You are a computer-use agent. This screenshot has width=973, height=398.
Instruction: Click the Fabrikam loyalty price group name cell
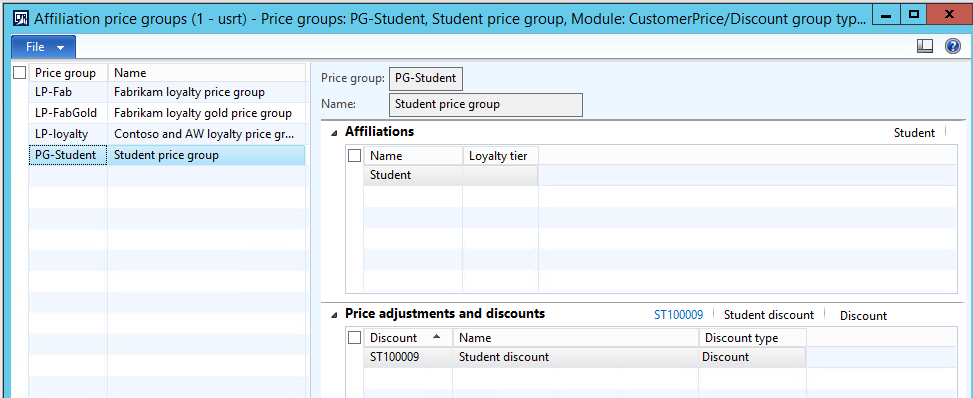207,93
